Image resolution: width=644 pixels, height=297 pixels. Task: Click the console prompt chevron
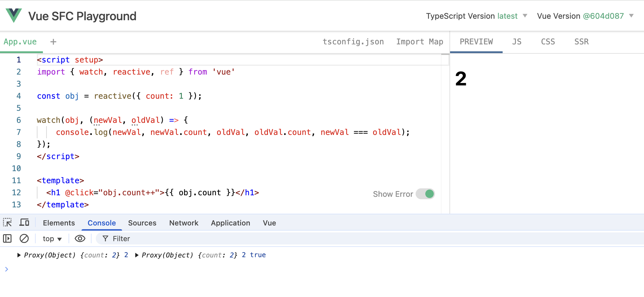click(6, 269)
